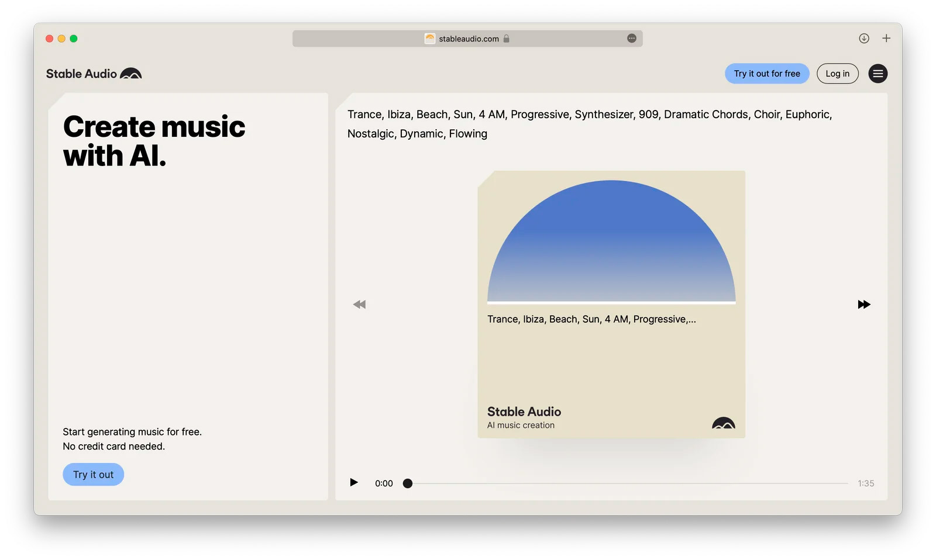
Task: Click the Log in button
Action: [837, 74]
